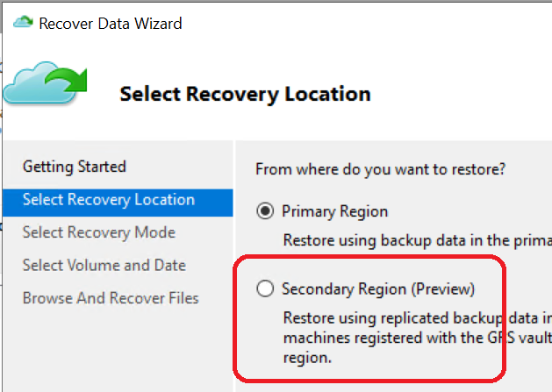Click the Select Recovery Location page heading
The width and height of the screenshot is (552, 392).
tap(245, 94)
